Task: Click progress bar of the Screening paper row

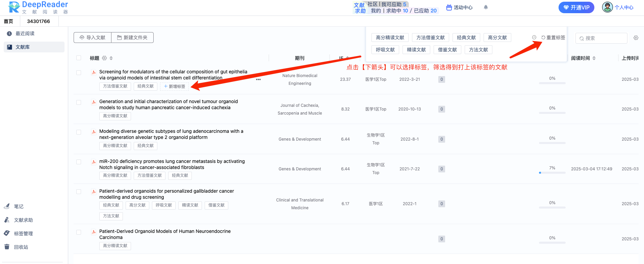Action: point(552,83)
